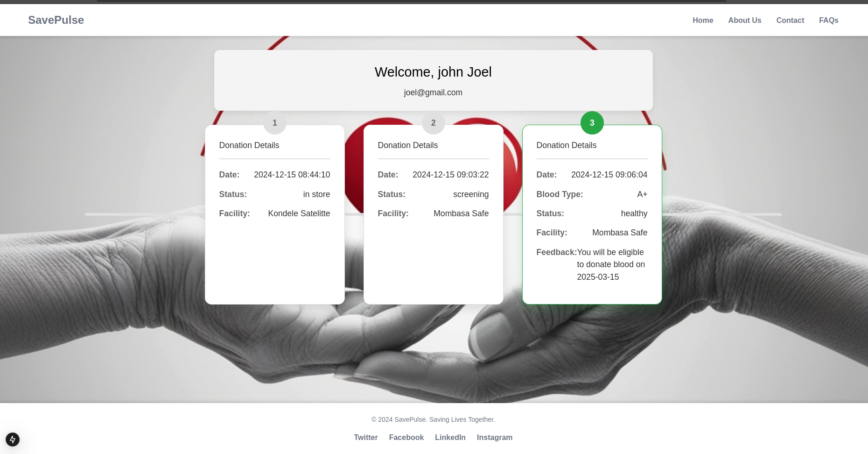This screenshot has height=454, width=868.
Task: Select the donation card with screening status
Action: [x=433, y=252]
